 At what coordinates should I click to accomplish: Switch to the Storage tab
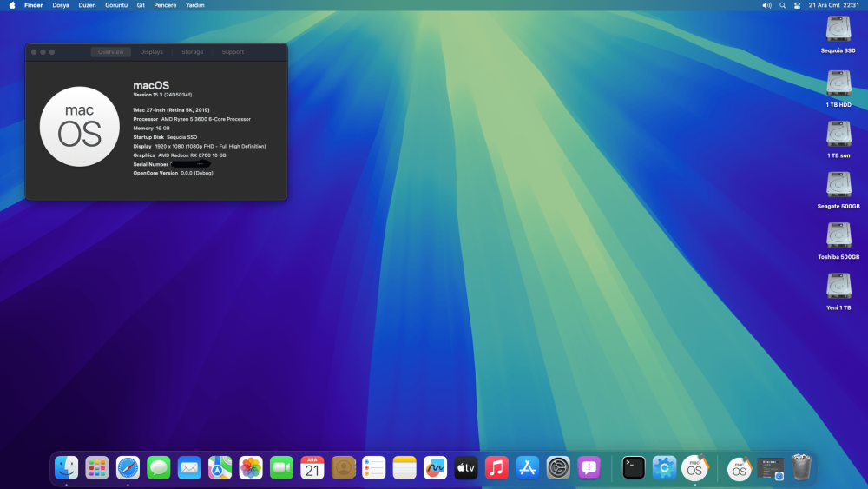[x=192, y=52]
